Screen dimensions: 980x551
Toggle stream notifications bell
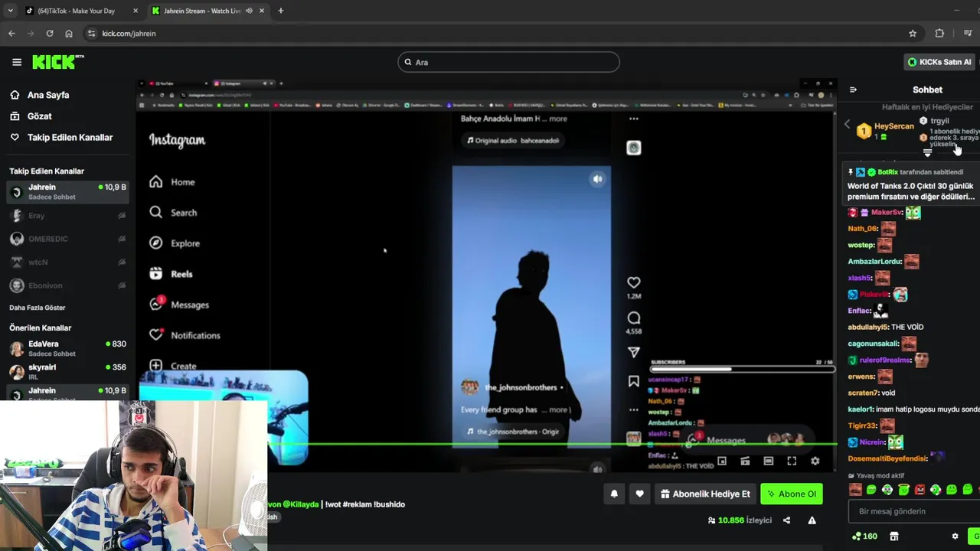click(614, 494)
